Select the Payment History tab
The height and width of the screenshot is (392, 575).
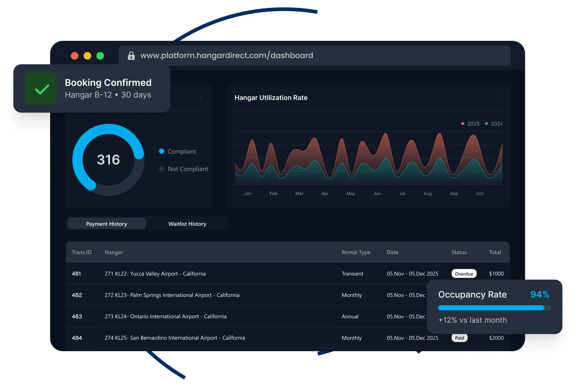[x=106, y=224]
